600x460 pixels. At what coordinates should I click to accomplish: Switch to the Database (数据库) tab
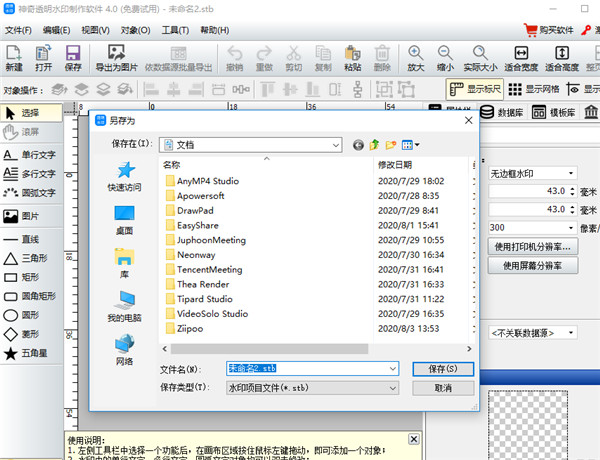point(502,113)
